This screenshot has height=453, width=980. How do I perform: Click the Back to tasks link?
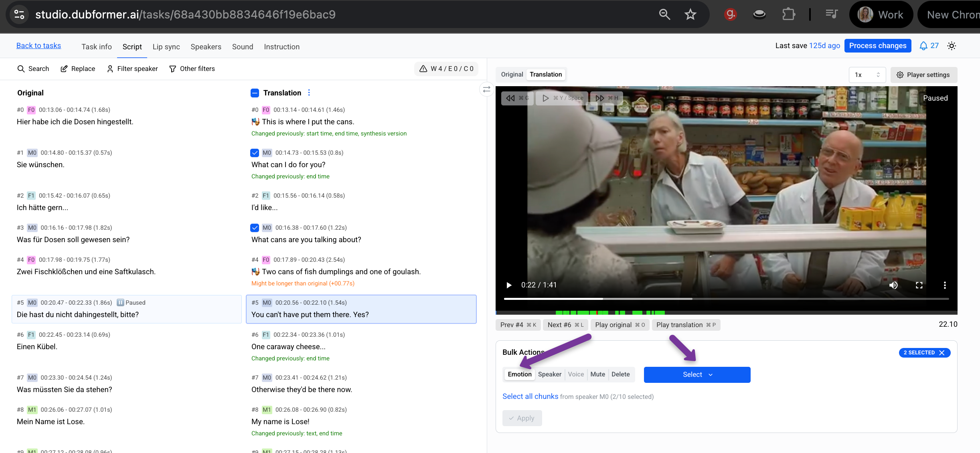pyautogui.click(x=38, y=46)
